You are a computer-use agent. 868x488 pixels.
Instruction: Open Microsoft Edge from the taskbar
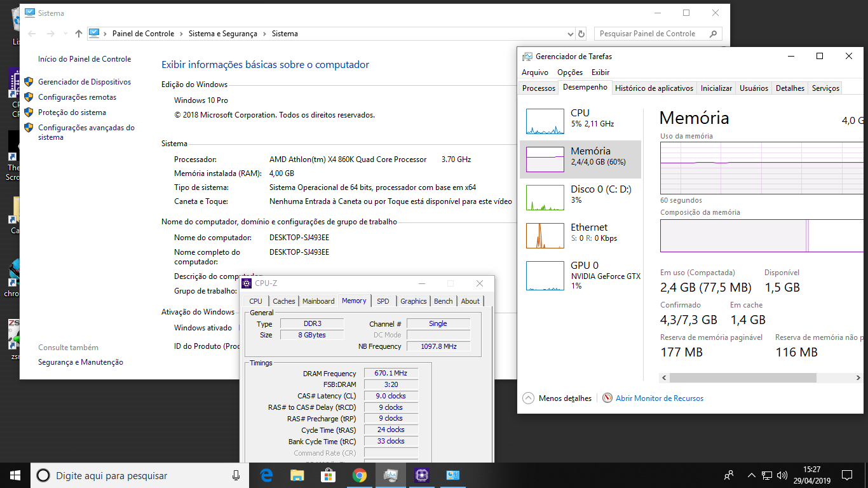tap(266, 475)
